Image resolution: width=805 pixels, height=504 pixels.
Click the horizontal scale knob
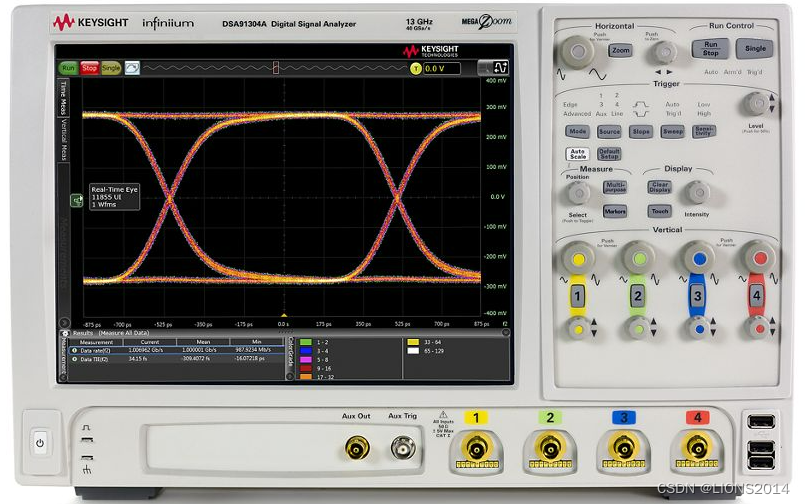pyautogui.click(x=578, y=51)
